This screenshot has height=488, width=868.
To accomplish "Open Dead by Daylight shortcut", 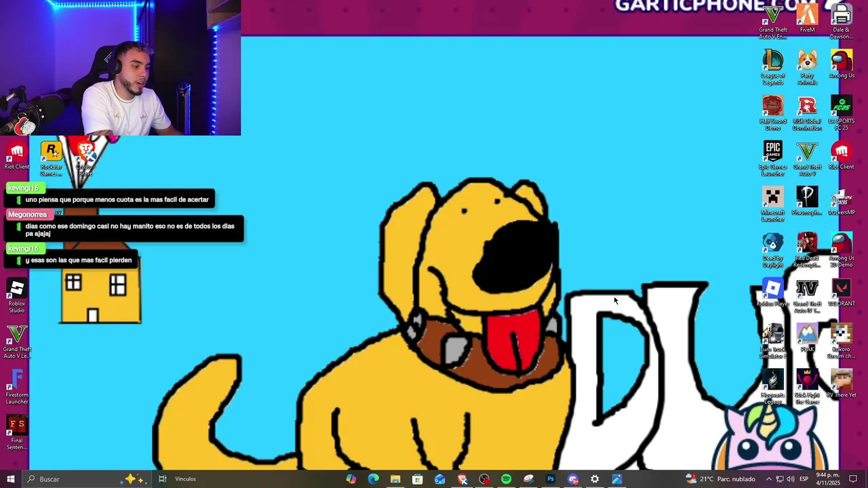I will [x=773, y=249].
